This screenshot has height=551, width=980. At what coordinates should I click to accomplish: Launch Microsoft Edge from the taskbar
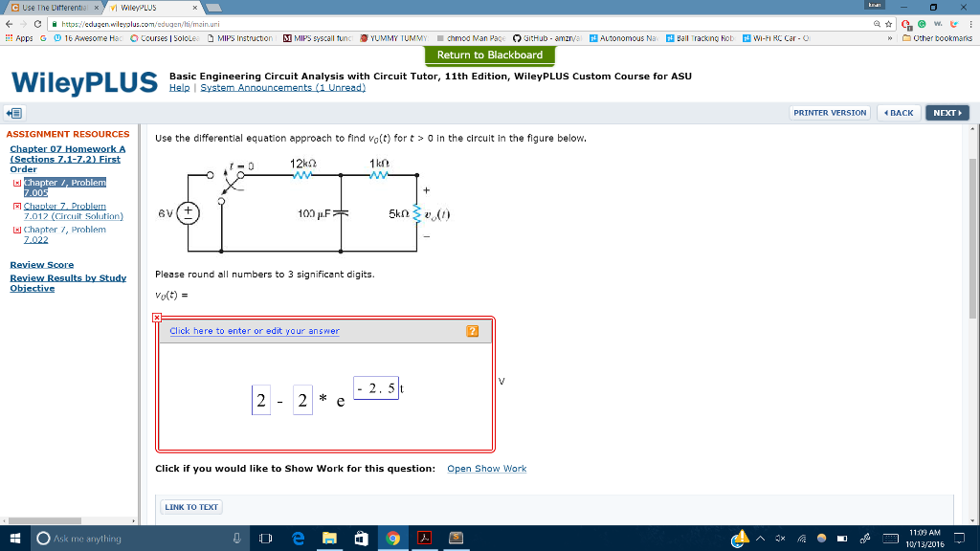(x=298, y=538)
